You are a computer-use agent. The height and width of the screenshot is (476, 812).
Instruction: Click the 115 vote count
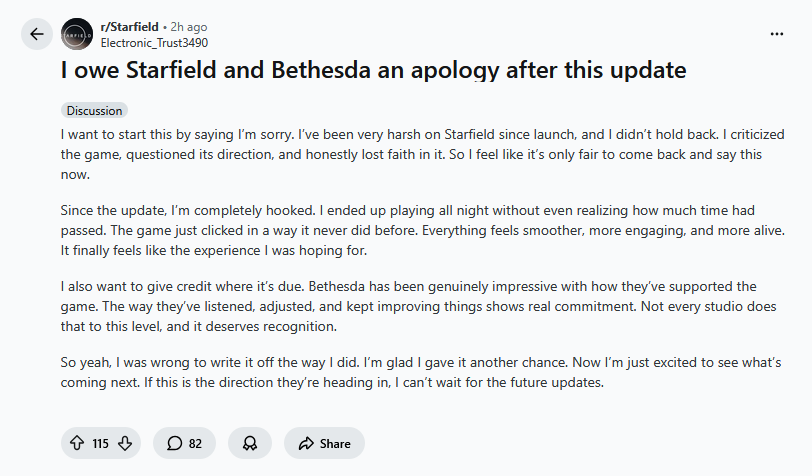click(101, 443)
